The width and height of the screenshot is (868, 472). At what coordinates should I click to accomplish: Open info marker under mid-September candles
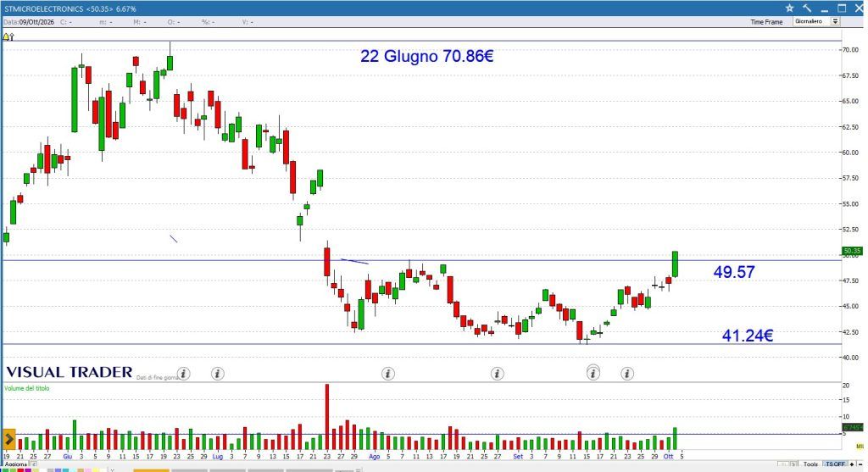(593, 374)
